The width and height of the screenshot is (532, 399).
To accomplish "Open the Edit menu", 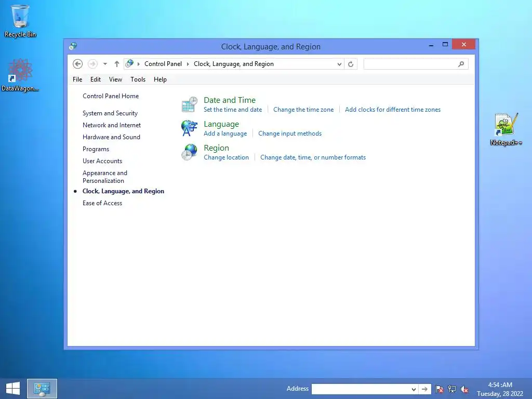I will [x=96, y=79].
